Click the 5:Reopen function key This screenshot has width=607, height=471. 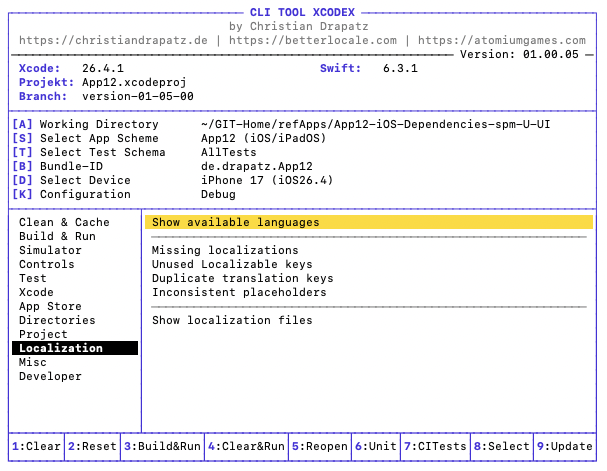[x=320, y=446]
